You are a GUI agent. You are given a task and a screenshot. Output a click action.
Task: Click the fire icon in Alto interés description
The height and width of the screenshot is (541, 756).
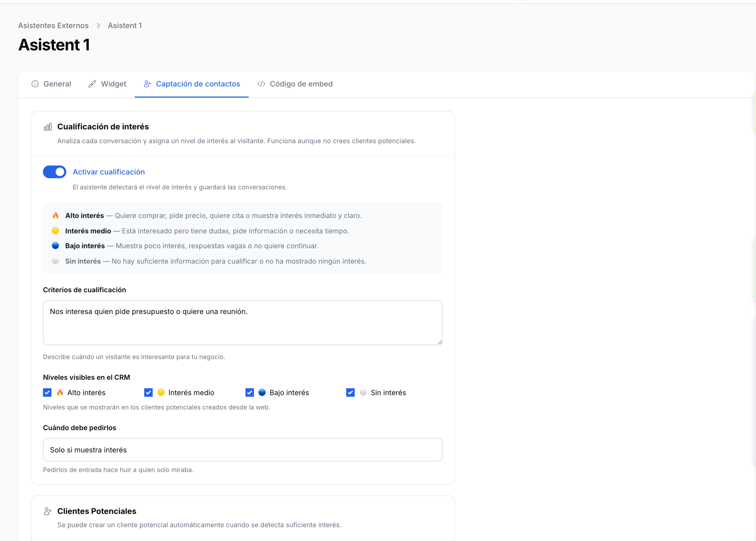56,215
